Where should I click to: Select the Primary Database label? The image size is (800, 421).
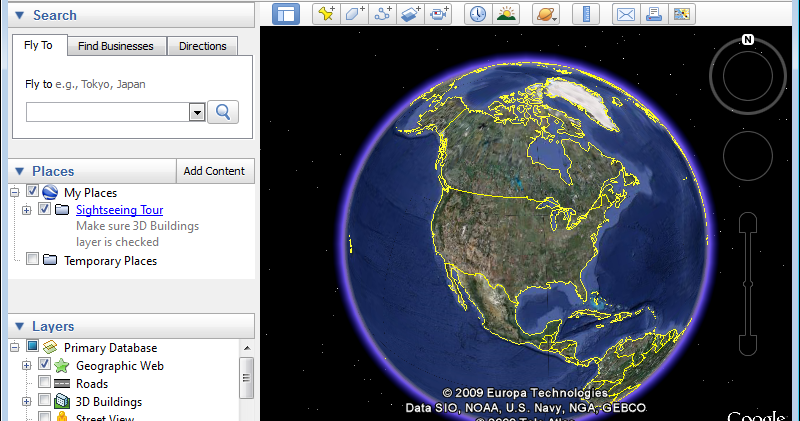110,348
